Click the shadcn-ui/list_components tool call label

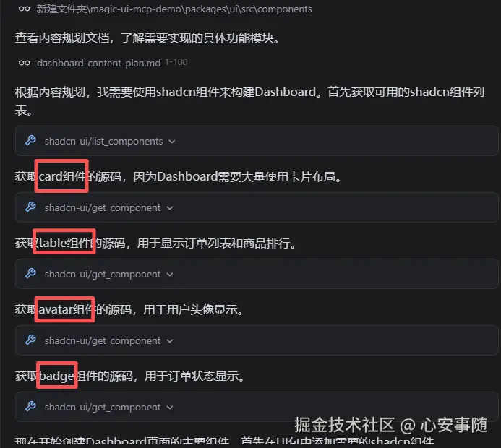tap(104, 141)
